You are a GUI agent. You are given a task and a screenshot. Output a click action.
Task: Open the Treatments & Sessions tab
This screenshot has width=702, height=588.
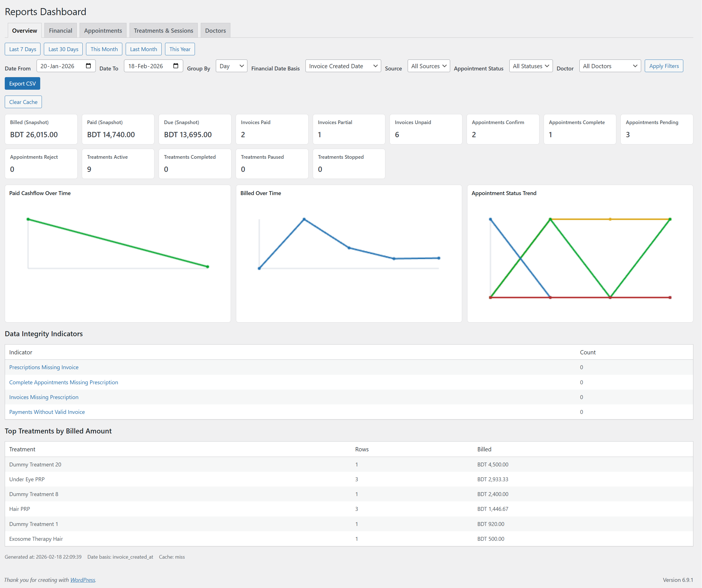click(x=163, y=30)
